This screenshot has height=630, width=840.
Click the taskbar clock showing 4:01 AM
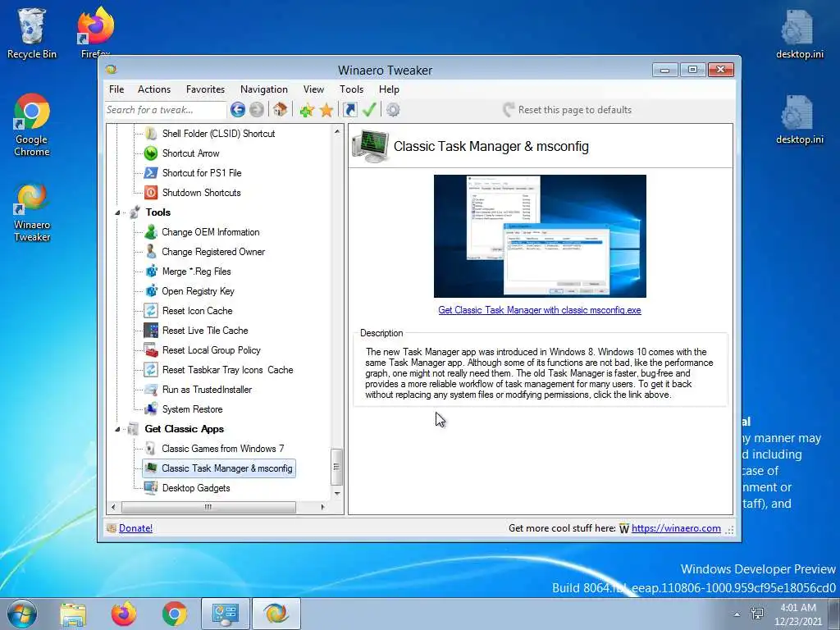798,614
